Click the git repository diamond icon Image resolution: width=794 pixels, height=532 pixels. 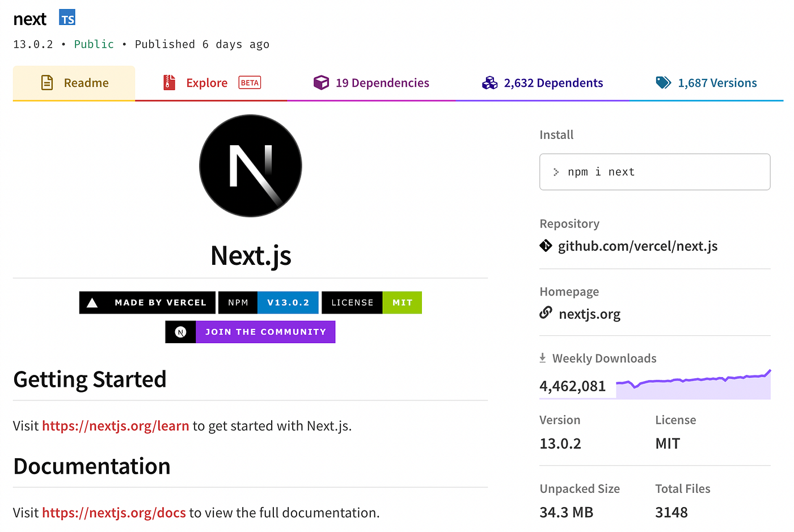(x=546, y=246)
